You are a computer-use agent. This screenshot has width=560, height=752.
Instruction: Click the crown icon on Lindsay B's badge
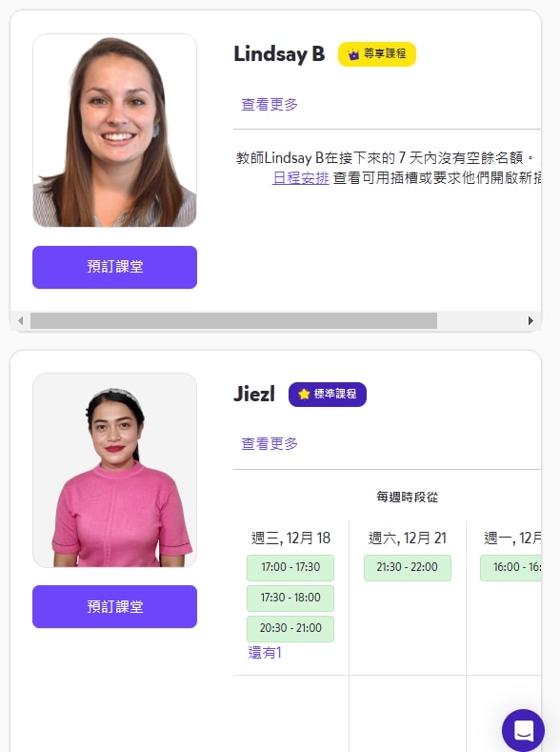point(353,54)
